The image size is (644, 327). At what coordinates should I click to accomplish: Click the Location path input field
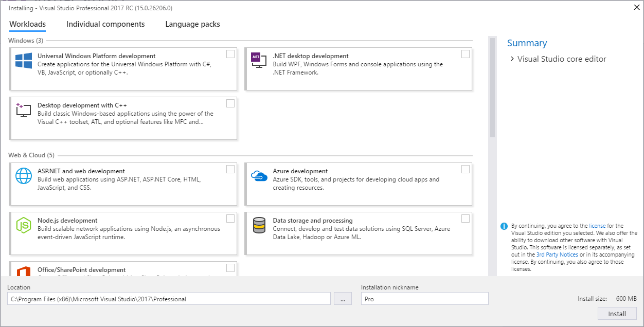[169, 299]
